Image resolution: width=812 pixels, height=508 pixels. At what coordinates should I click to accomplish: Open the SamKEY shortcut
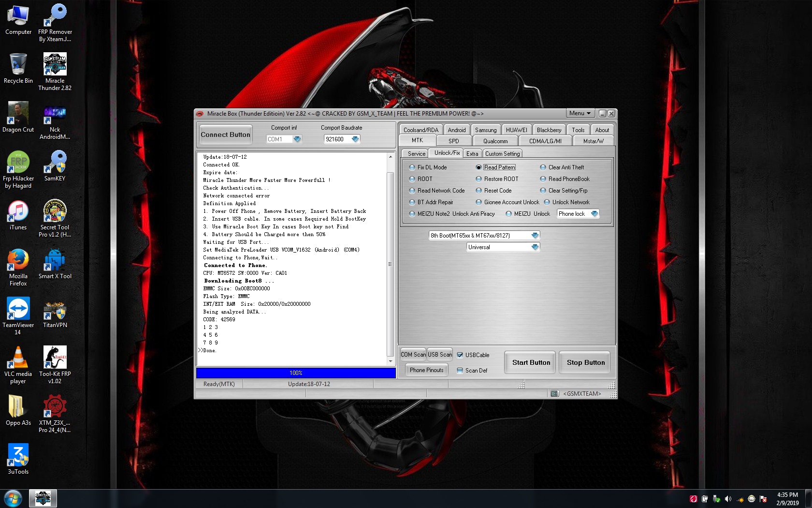tap(55, 166)
